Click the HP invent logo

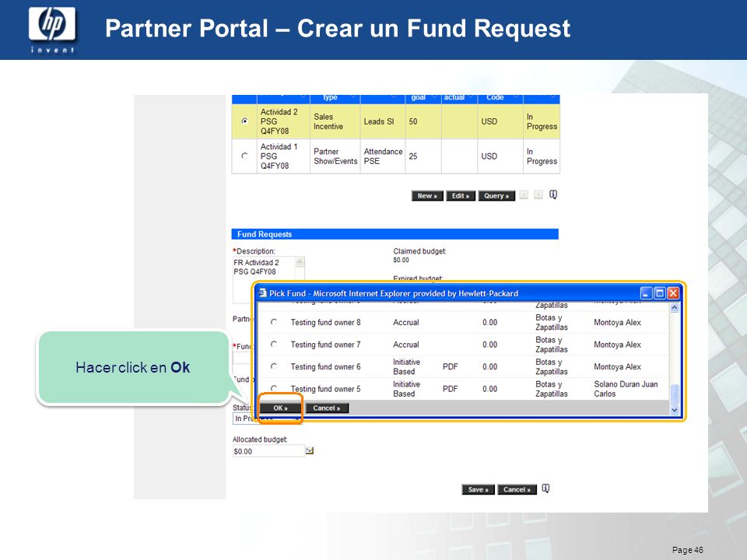point(52,29)
